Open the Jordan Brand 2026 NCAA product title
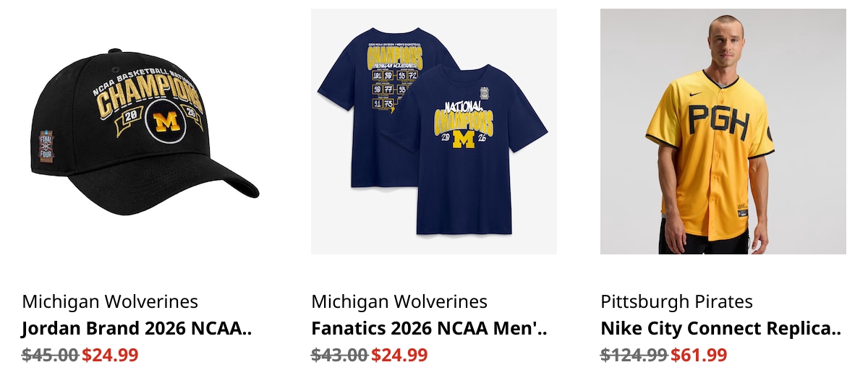 click(x=137, y=329)
